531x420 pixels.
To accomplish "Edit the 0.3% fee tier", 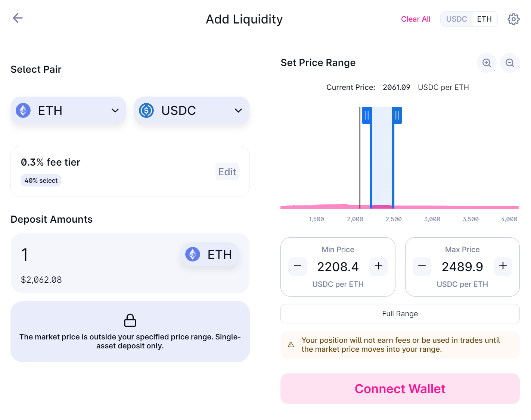I will 227,172.
